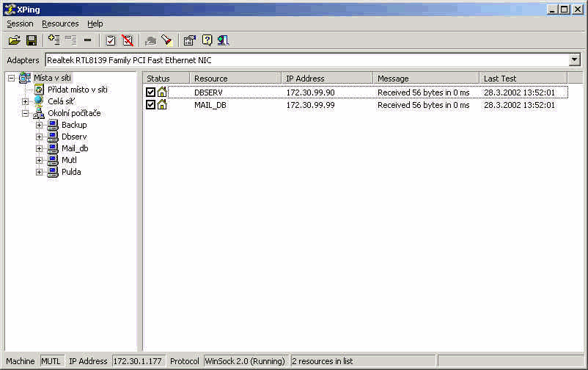Click the help question mark icon
This screenshot has height=370, width=588.
207,40
